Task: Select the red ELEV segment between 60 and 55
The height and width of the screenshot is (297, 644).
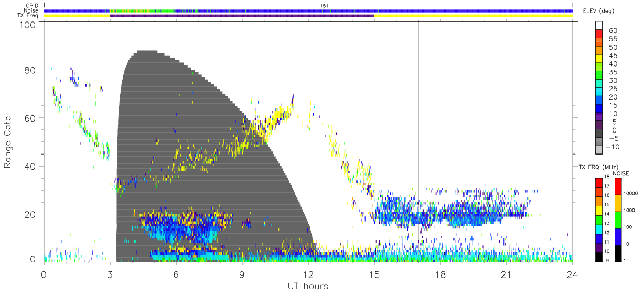Action: [x=598, y=33]
